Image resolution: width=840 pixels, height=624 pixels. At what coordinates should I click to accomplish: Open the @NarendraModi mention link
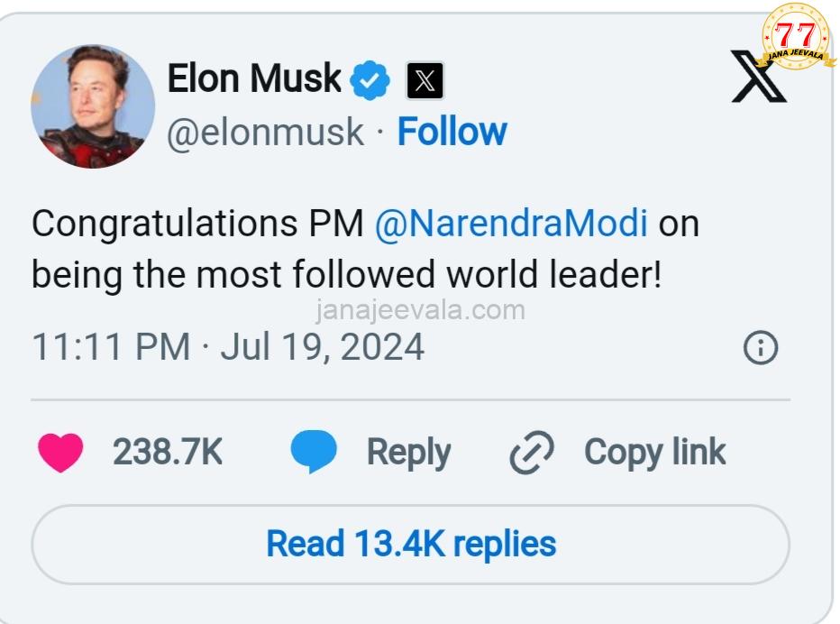click(x=510, y=224)
